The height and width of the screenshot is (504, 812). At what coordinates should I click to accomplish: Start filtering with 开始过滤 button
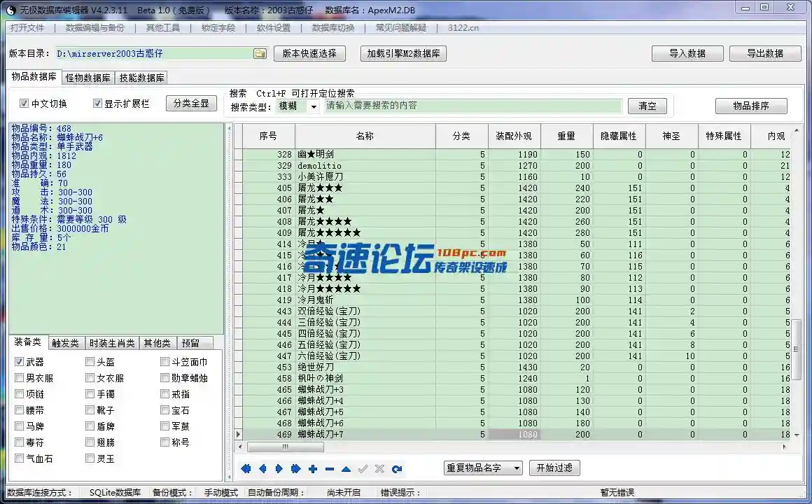pos(554,468)
